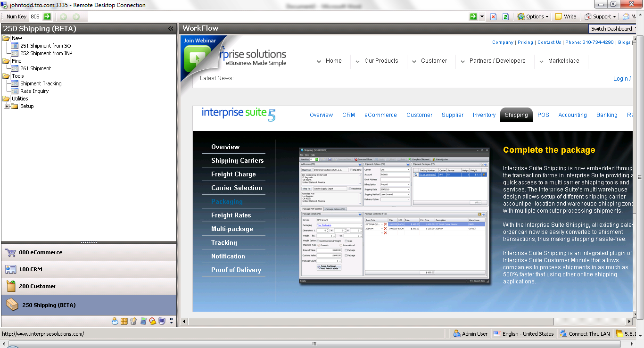Viewport: 644px width, 348px height.
Task: Expand the Setup folder in tree
Action: pyautogui.click(x=7, y=106)
